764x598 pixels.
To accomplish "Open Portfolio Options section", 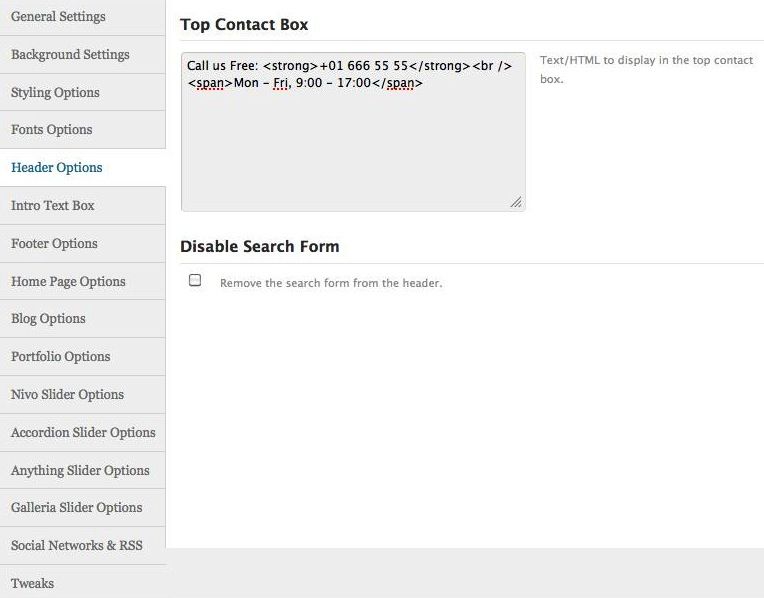I will pos(60,356).
